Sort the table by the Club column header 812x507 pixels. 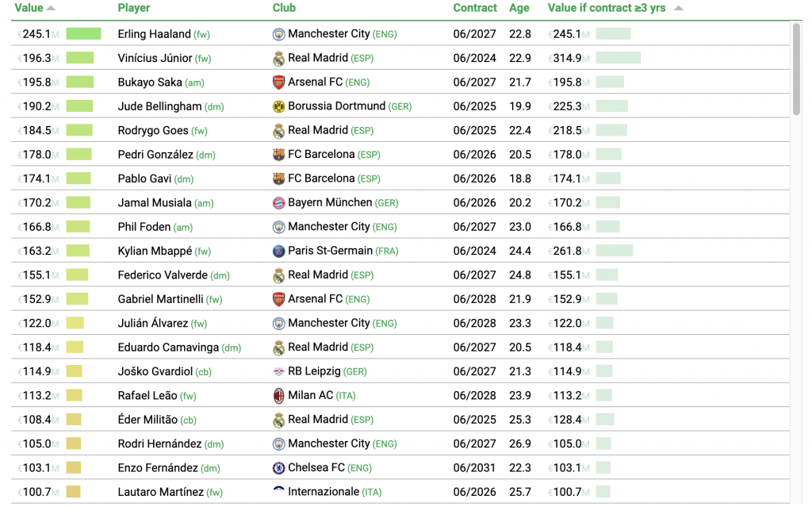(x=284, y=8)
